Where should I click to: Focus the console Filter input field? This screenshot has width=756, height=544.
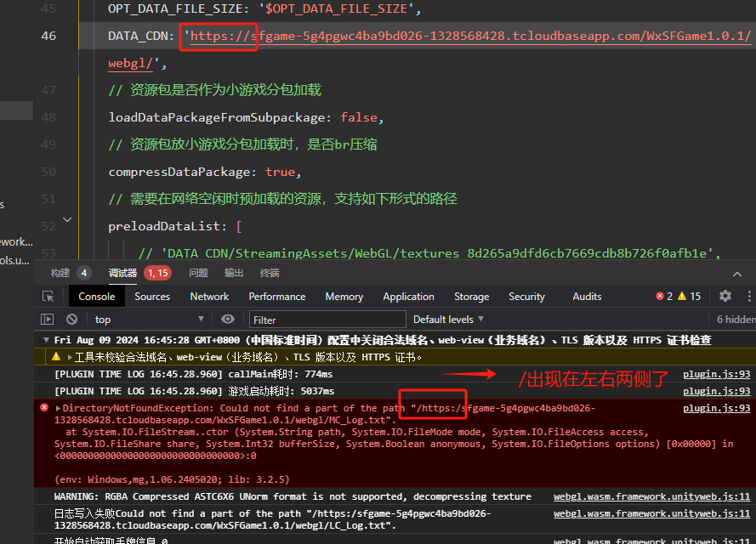tap(327, 320)
